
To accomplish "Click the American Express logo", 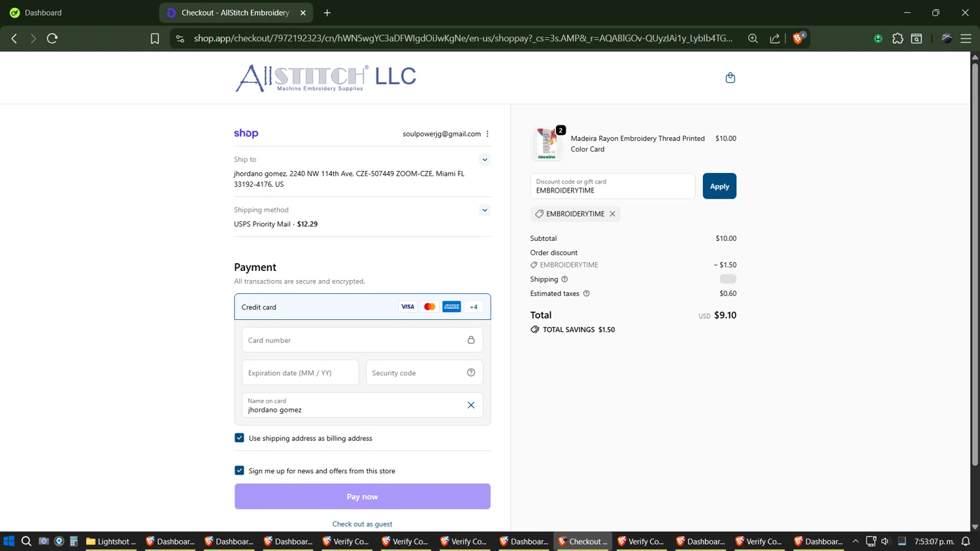I will [x=451, y=307].
